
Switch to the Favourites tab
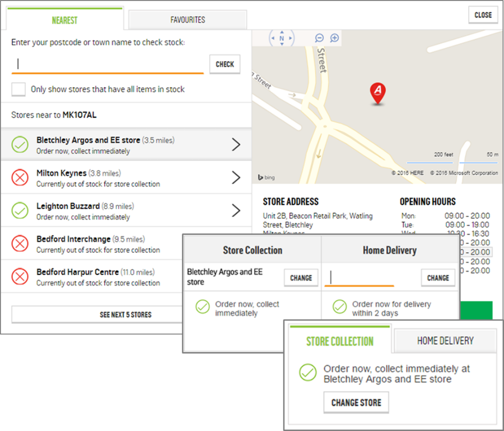point(187,20)
